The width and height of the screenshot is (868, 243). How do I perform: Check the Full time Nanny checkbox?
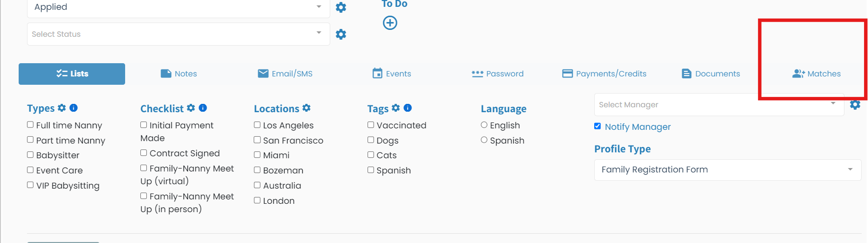point(30,125)
